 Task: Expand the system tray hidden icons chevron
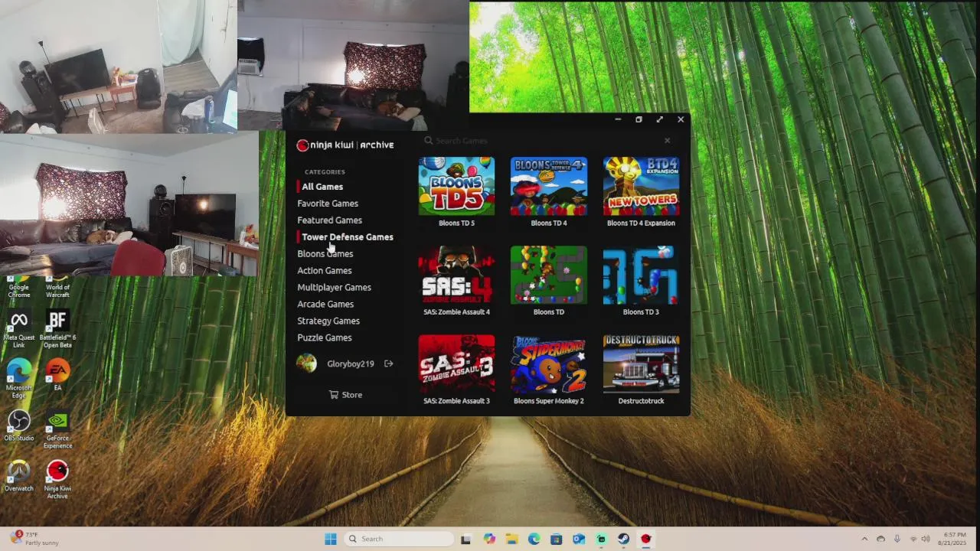pyautogui.click(x=864, y=539)
